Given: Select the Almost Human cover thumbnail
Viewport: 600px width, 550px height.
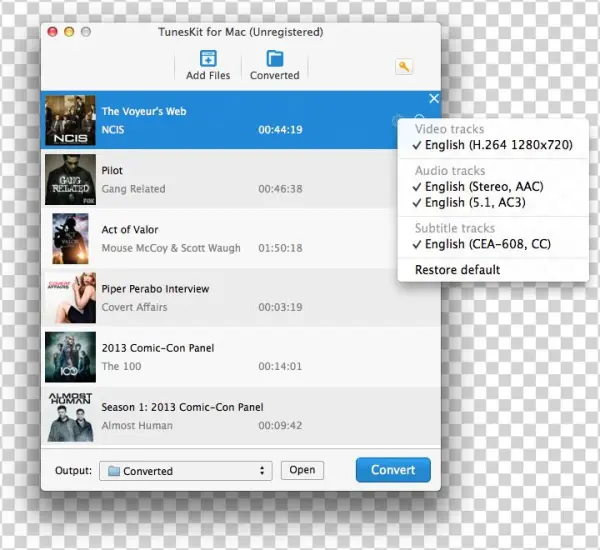Looking at the screenshot, I should pos(70,416).
